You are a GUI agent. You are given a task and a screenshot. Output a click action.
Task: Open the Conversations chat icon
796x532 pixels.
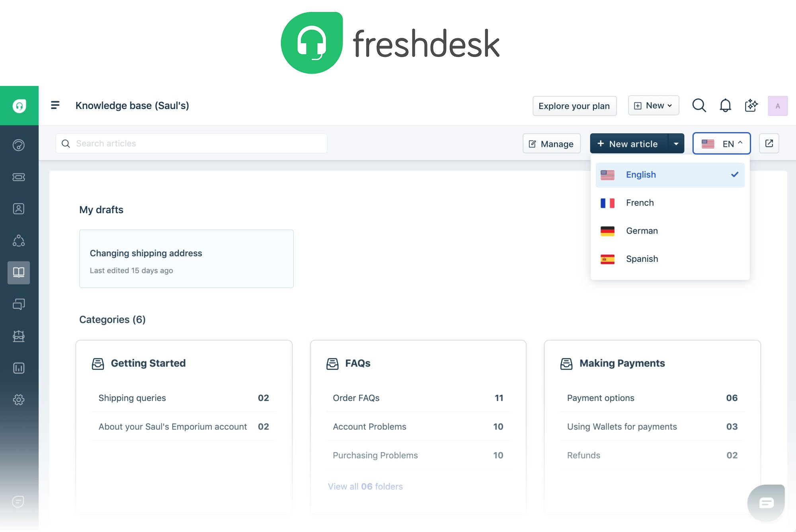[x=19, y=304]
